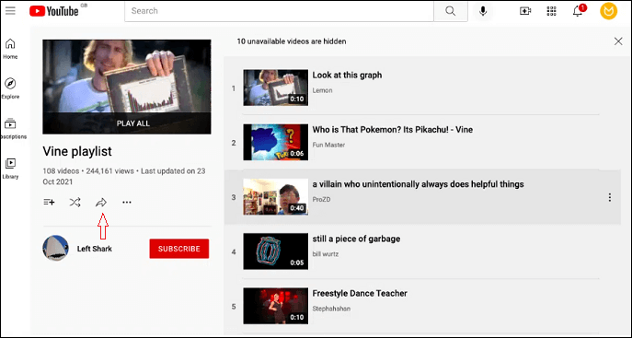Save playlist with add-to-library icon
This screenshot has width=644, height=362.
[x=49, y=202]
